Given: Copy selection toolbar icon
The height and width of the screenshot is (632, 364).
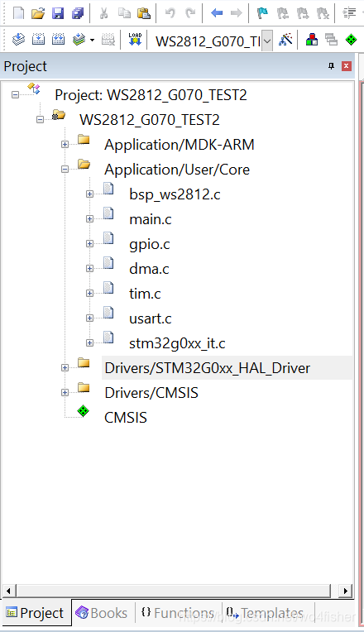Looking at the screenshot, I should click(x=124, y=13).
